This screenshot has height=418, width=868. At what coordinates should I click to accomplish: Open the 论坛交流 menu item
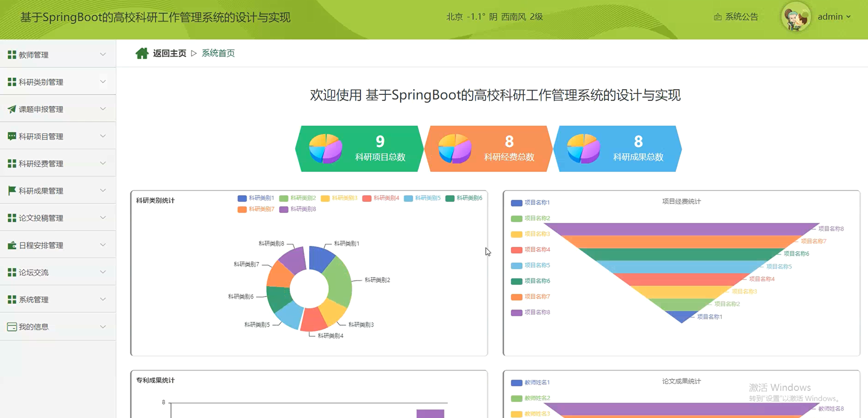click(58, 273)
